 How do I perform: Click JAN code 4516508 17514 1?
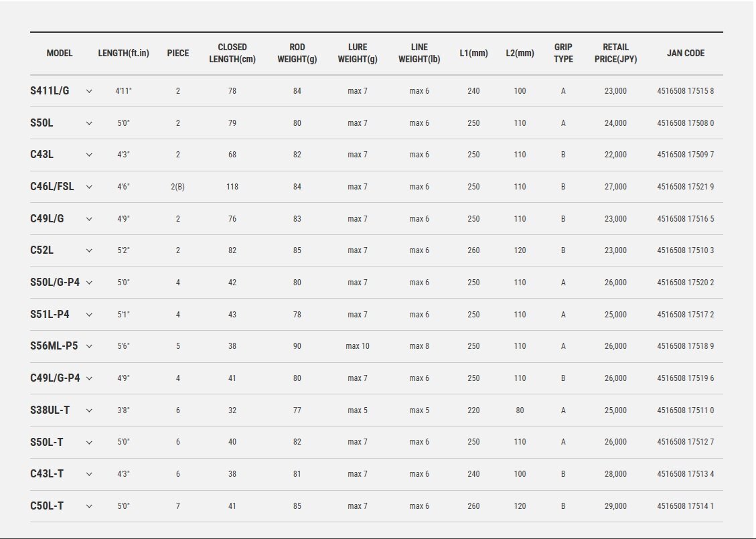(685, 506)
